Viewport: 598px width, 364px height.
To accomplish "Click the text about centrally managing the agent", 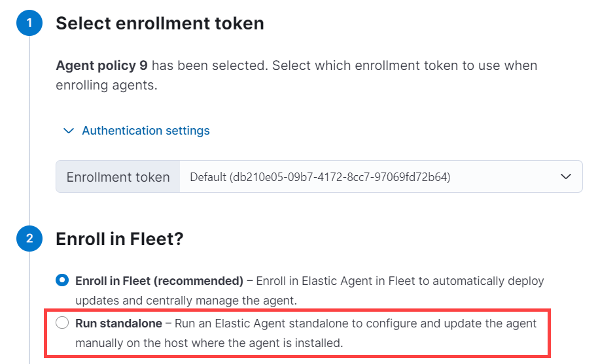I will [x=186, y=301].
